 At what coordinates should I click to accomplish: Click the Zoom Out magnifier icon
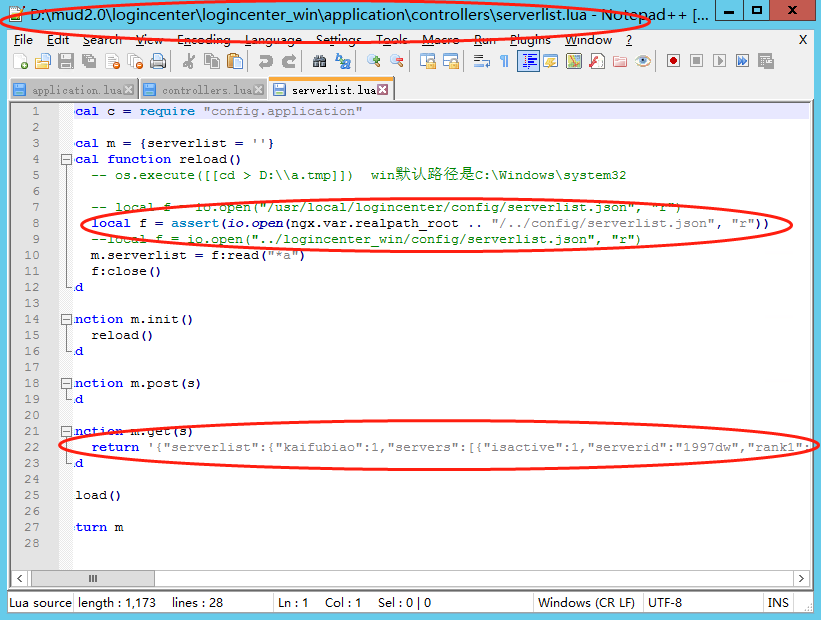(396, 61)
